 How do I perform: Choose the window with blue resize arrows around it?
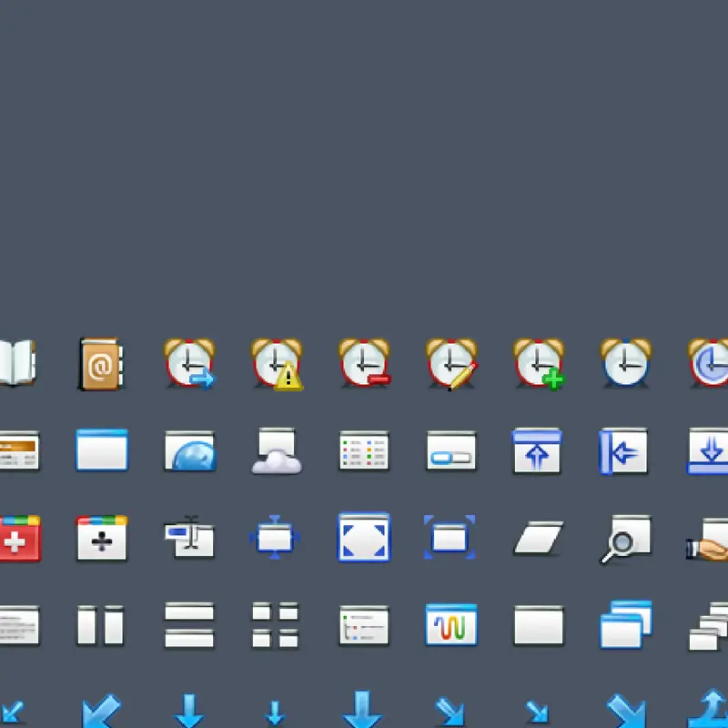click(x=275, y=537)
